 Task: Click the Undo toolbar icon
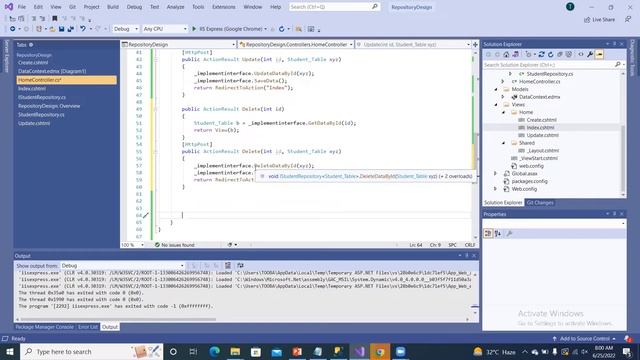click(x=82, y=29)
